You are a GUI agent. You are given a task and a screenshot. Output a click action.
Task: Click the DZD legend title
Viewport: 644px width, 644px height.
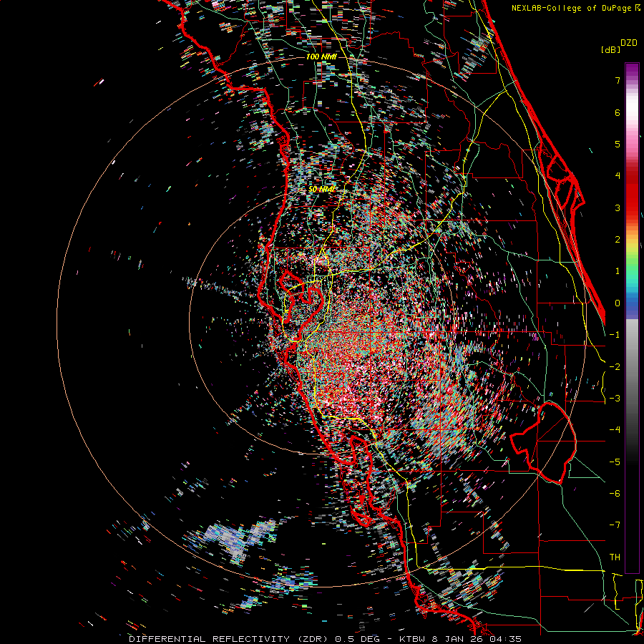point(628,43)
